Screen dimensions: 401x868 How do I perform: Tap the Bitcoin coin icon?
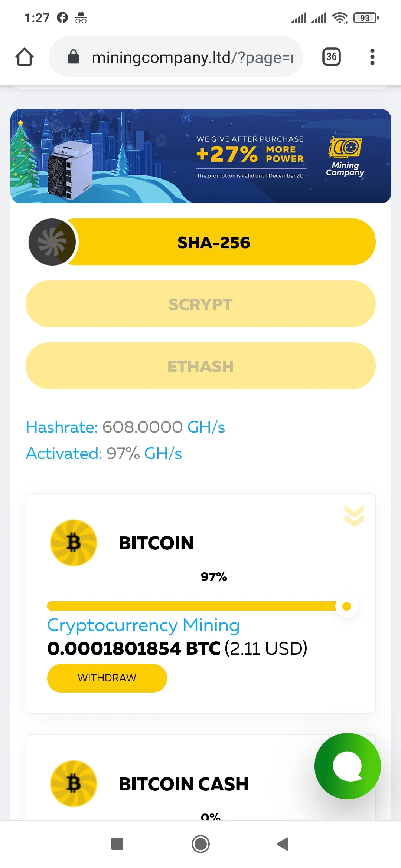(74, 543)
